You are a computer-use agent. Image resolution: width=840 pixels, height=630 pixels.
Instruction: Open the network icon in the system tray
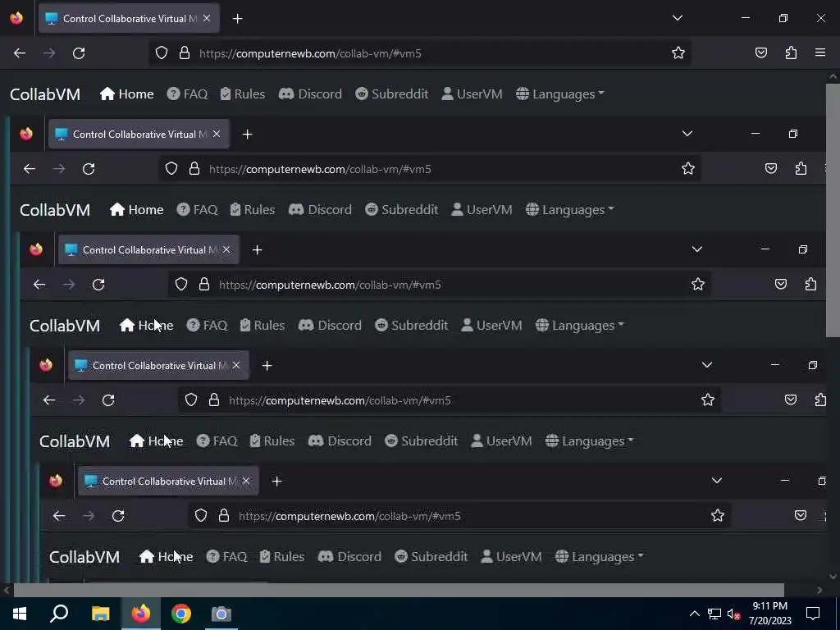[x=714, y=614]
